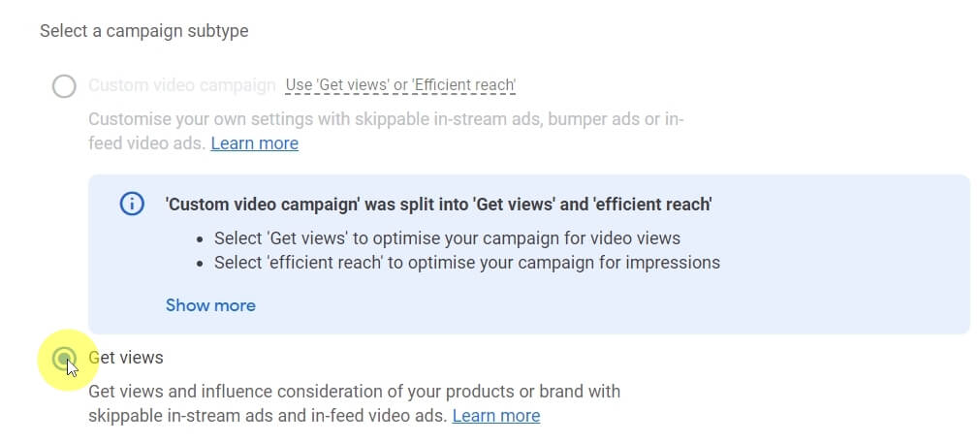The height and width of the screenshot is (443, 980).
Task: Click the bold 'Custom video campaign was split' notice title
Action: pyautogui.click(x=439, y=205)
